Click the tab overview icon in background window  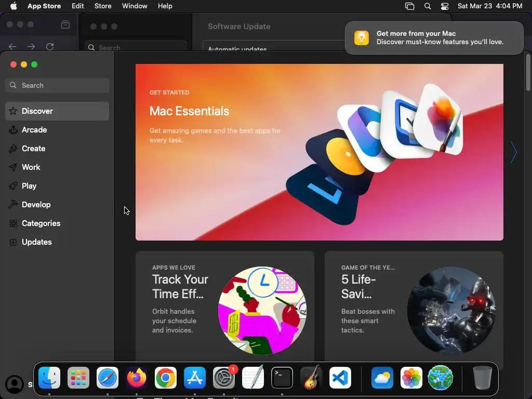click(x=65, y=24)
